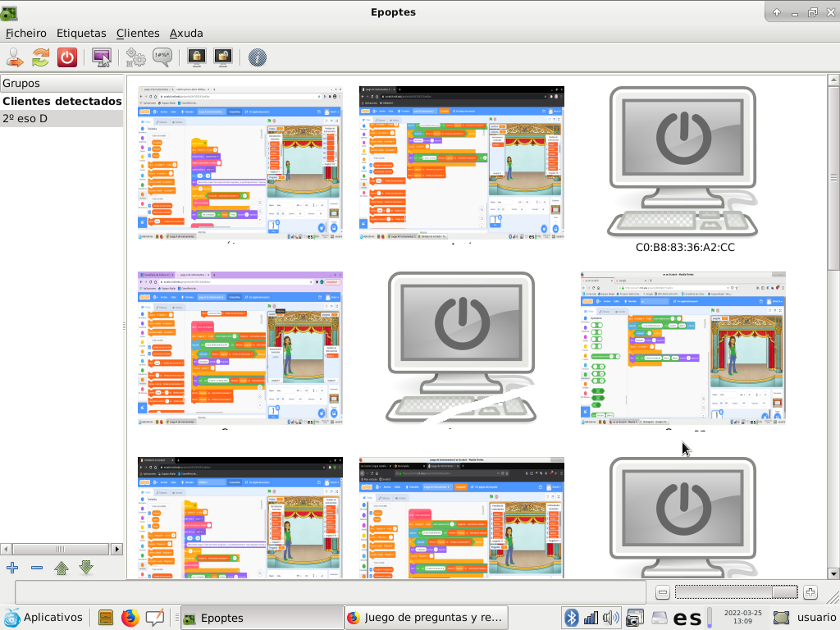Select first client thumbnail in top row
The height and width of the screenshot is (630, 840).
pos(240,163)
